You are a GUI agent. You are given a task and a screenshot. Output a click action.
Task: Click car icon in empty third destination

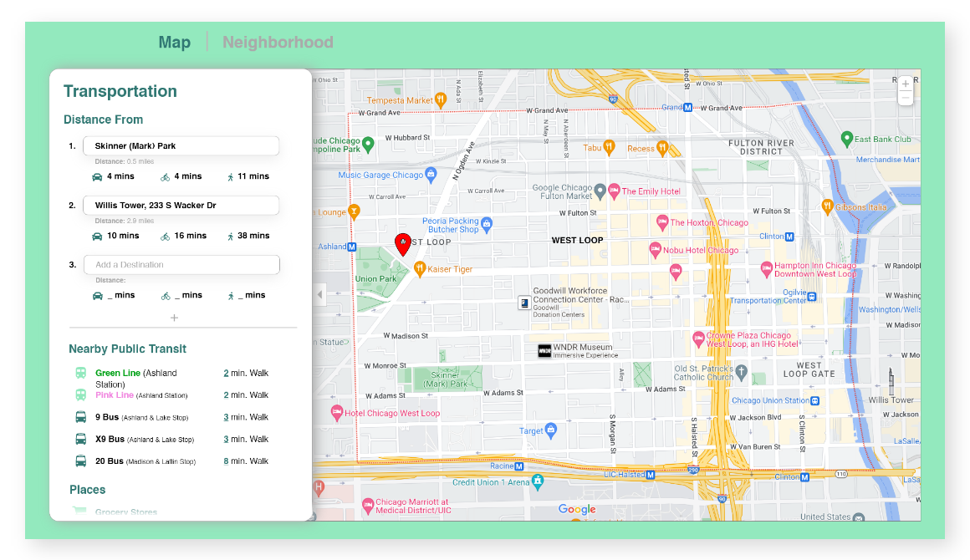tap(97, 295)
